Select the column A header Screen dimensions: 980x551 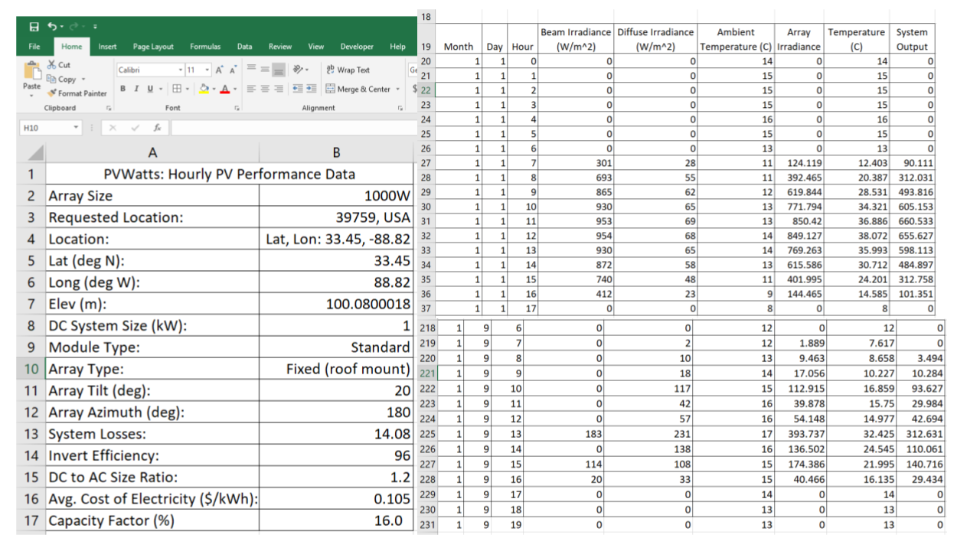(152, 153)
